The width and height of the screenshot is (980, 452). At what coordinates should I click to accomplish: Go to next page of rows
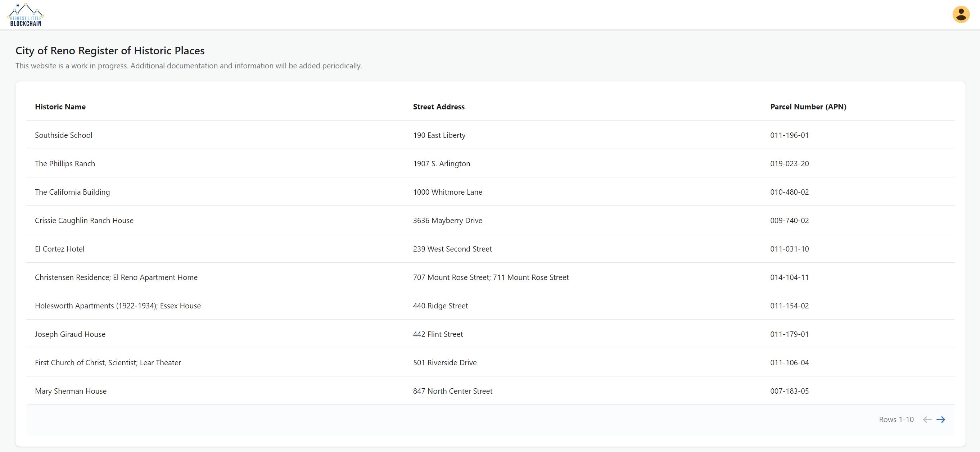[x=940, y=419]
